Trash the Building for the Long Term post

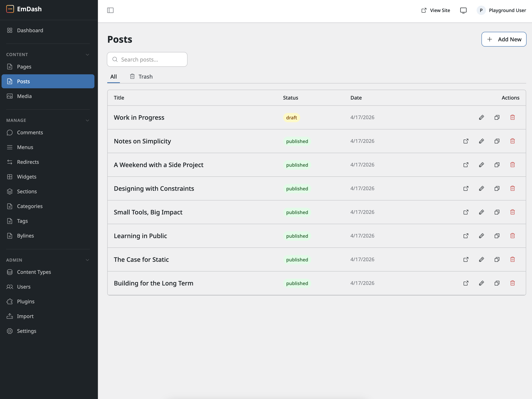point(512,283)
